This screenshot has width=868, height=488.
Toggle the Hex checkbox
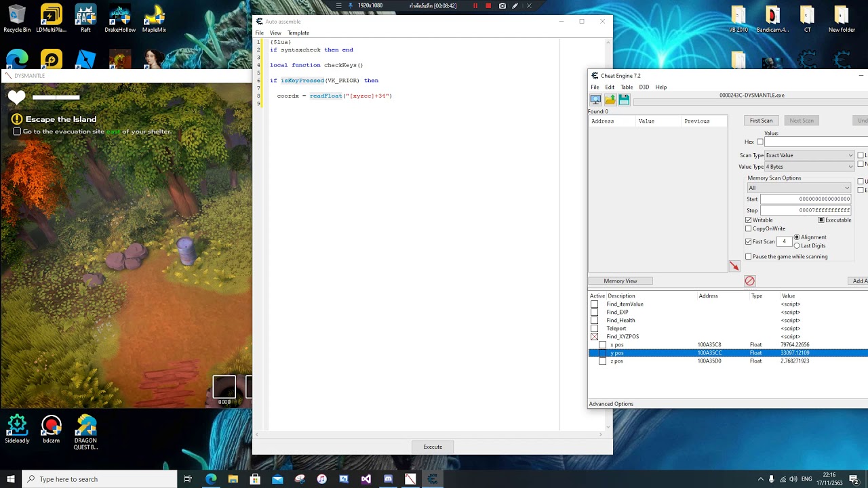click(x=760, y=142)
